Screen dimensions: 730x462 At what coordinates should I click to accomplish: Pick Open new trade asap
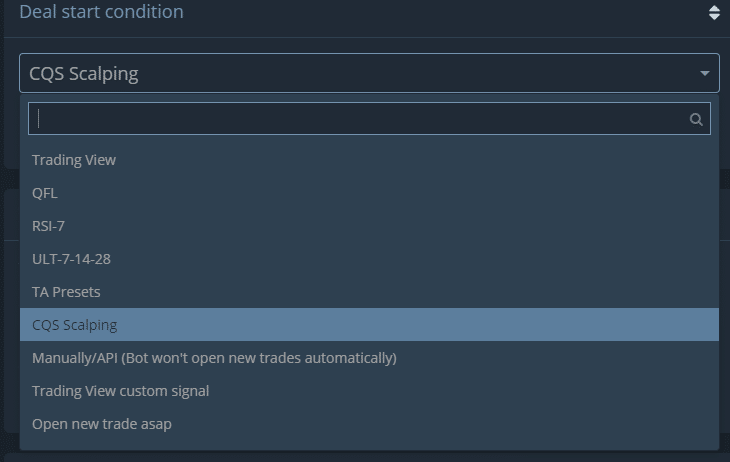[369, 424]
